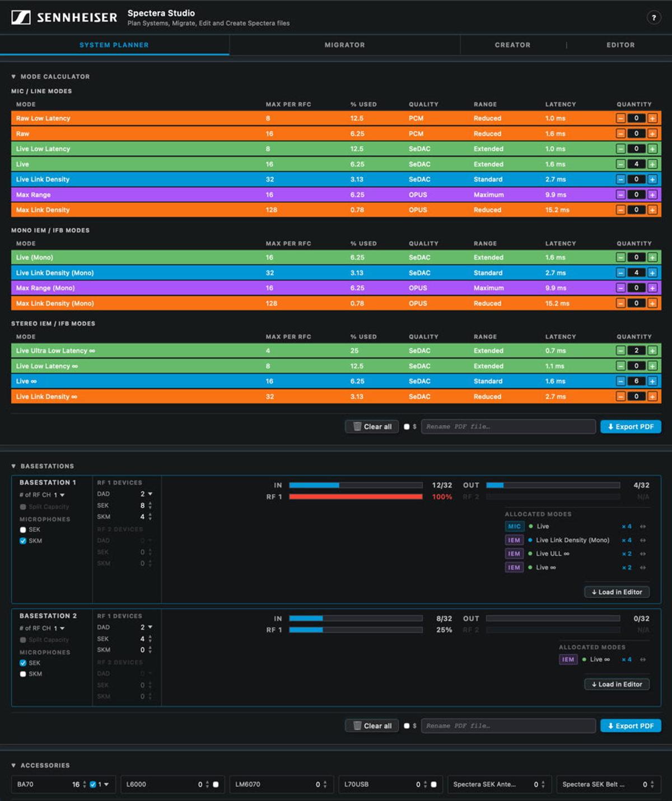The width and height of the screenshot is (672, 801).
Task: Click Load in Editor for Basestation 2
Action: pyautogui.click(x=617, y=684)
